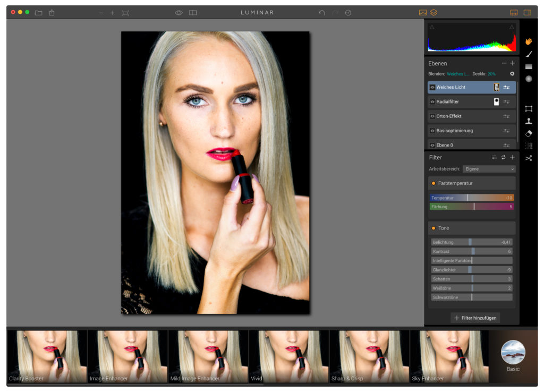Screen dimensions: 544x392
Task: Open the blend mode Weiches Licht selector
Action: pos(458,74)
